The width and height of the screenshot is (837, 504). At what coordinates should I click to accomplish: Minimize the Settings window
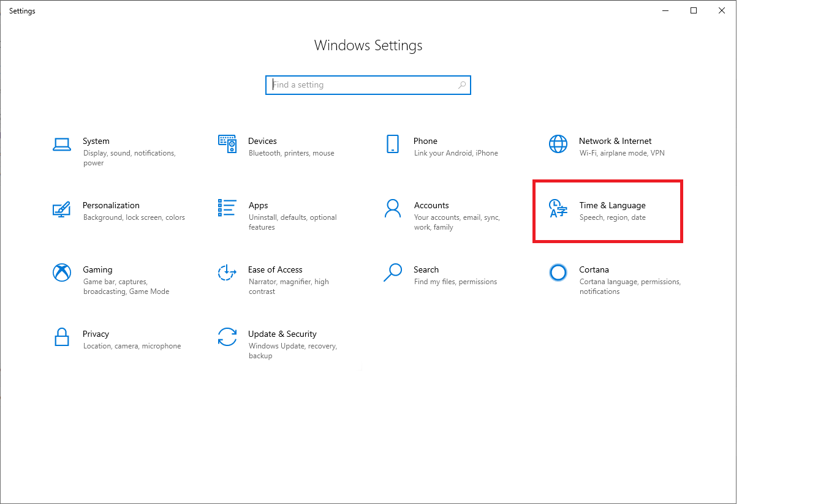pos(665,10)
